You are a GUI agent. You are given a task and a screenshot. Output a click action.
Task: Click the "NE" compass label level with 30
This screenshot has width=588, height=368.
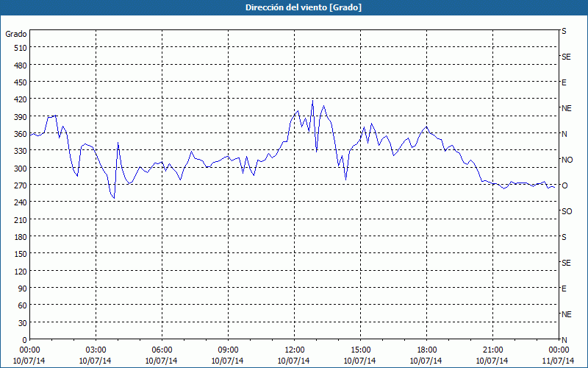pyautogui.click(x=566, y=314)
